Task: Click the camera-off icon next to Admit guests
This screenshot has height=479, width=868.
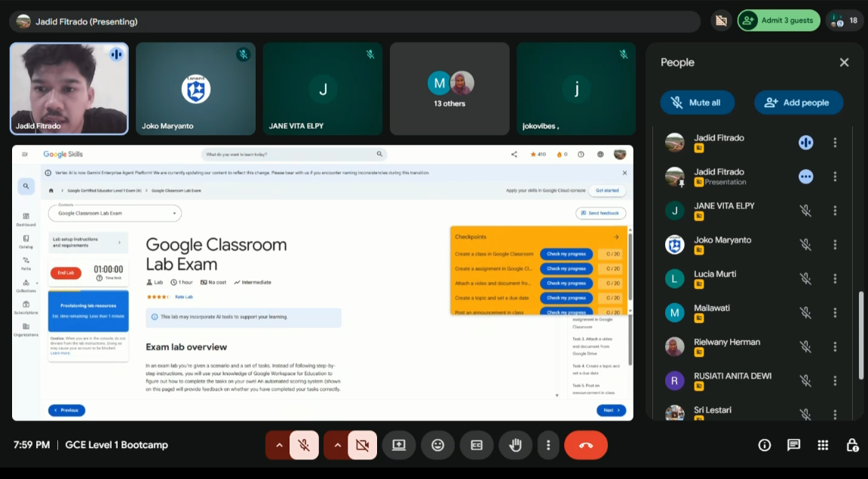Action: 721,21
